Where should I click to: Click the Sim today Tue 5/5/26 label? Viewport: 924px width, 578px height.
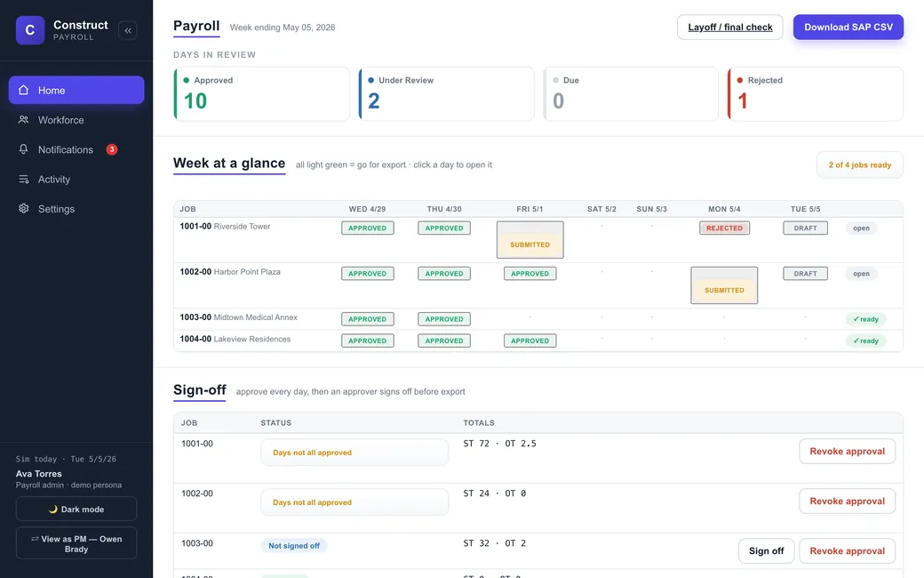(x=66, y=459)
